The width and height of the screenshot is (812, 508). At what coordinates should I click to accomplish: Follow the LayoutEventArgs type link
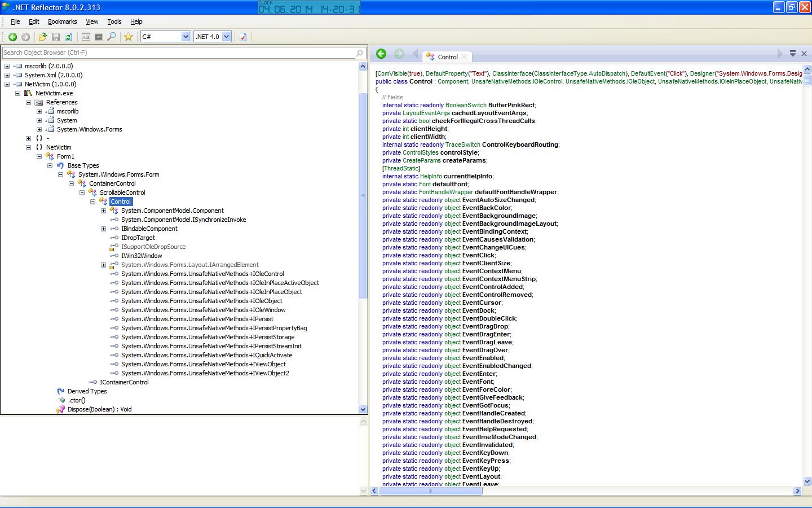pyautogui.click(x=426, y=113)
